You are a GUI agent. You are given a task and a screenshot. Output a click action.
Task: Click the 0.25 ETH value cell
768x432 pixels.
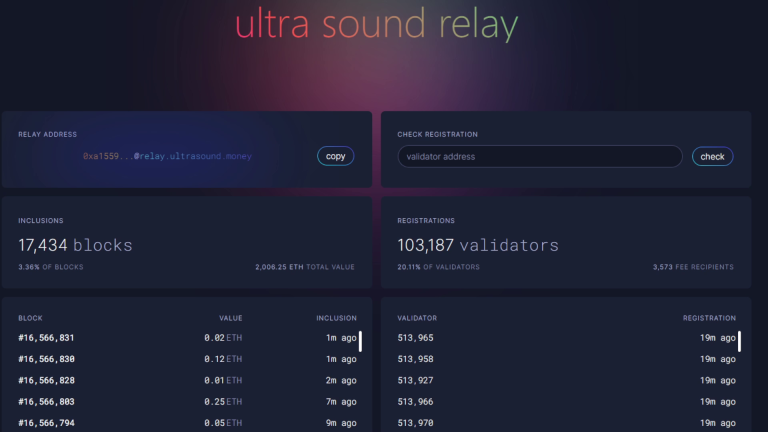223,402
